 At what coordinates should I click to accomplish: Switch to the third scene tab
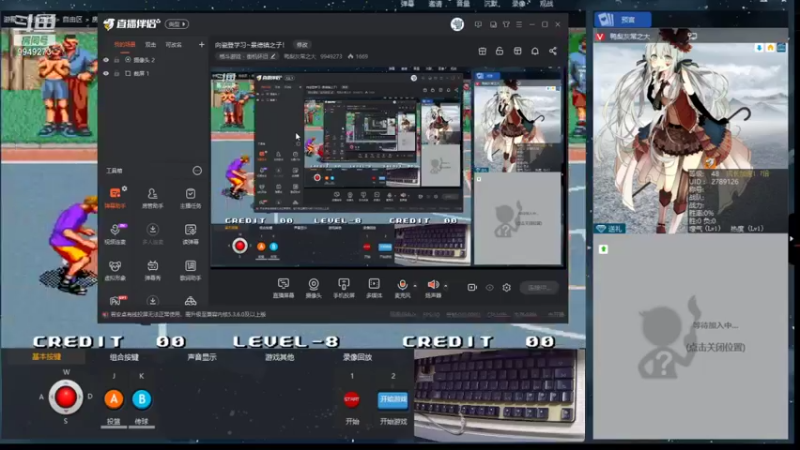click(173, 44)
